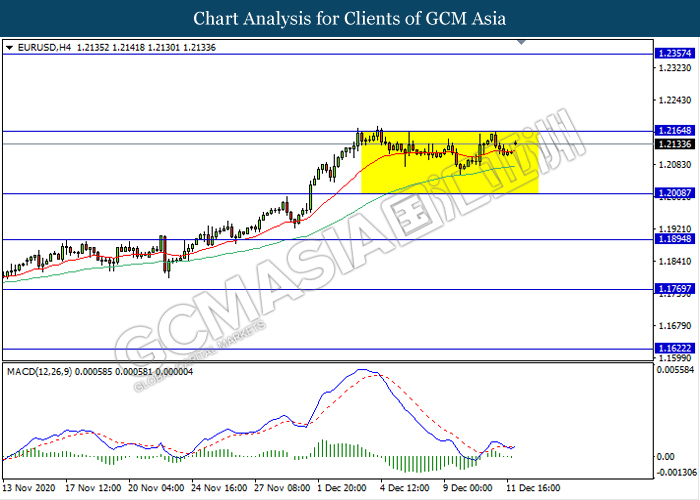Viewport: 700px width, 500px height.
Task: Click the 1.23230 price axis value
Action: point(675,68)
